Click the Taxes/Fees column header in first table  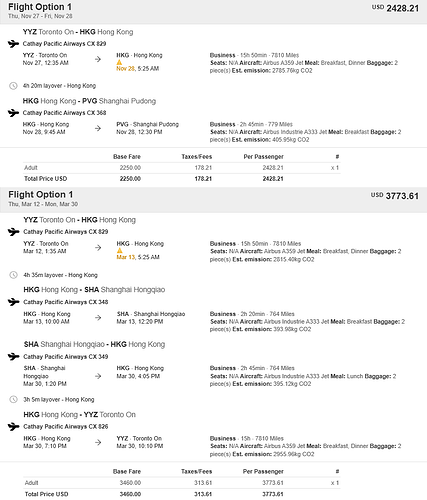[x=197, y=157]
